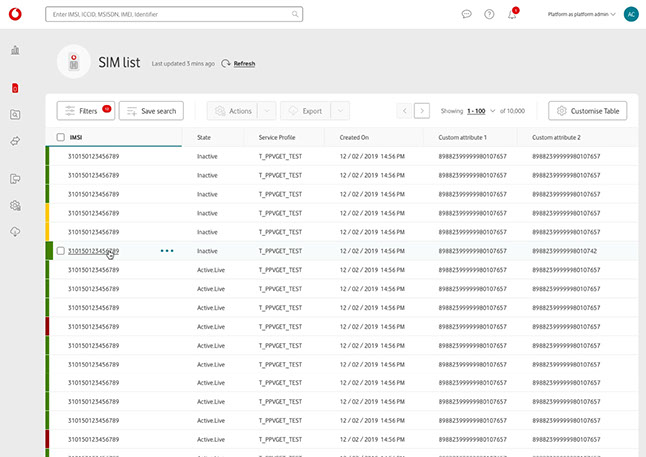646x457 pixels.
Task: Click the Refresh link
Action: (244, 63)
